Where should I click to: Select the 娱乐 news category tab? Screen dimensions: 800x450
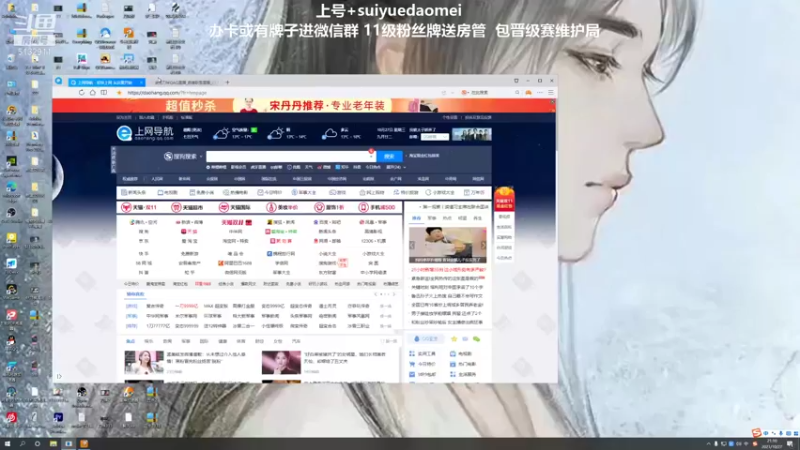(148, 341)
